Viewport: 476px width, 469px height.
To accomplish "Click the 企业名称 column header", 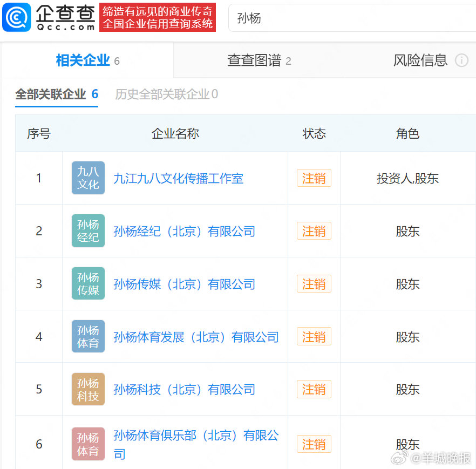I will 175,133.
